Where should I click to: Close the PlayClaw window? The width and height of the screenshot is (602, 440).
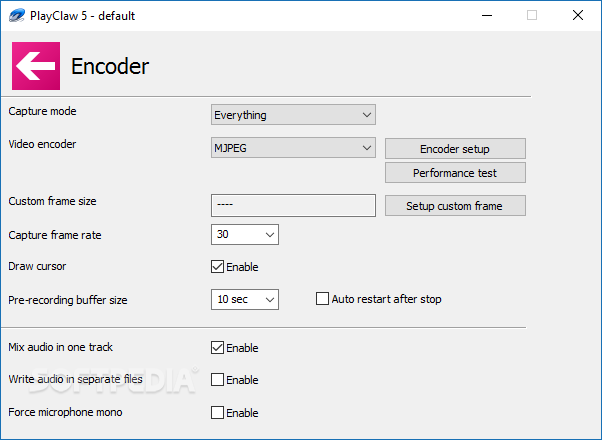click(x=578, y=15)
